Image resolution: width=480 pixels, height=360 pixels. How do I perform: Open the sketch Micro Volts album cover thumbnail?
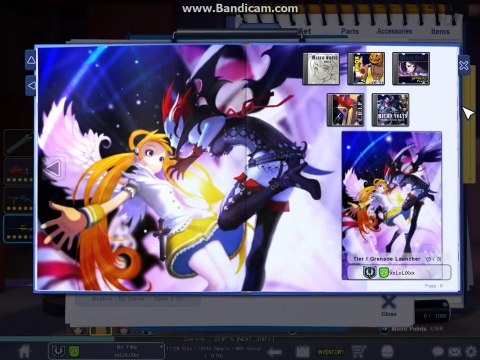pyautogui.click(x=321, y=69)
